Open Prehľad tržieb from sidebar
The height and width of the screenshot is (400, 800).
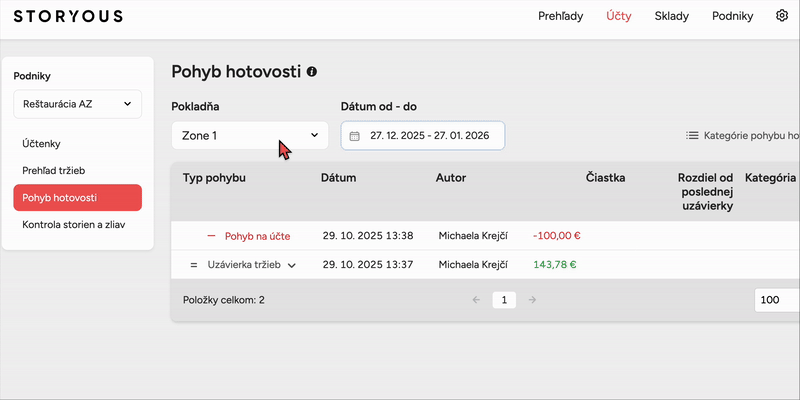coord(59,171)
